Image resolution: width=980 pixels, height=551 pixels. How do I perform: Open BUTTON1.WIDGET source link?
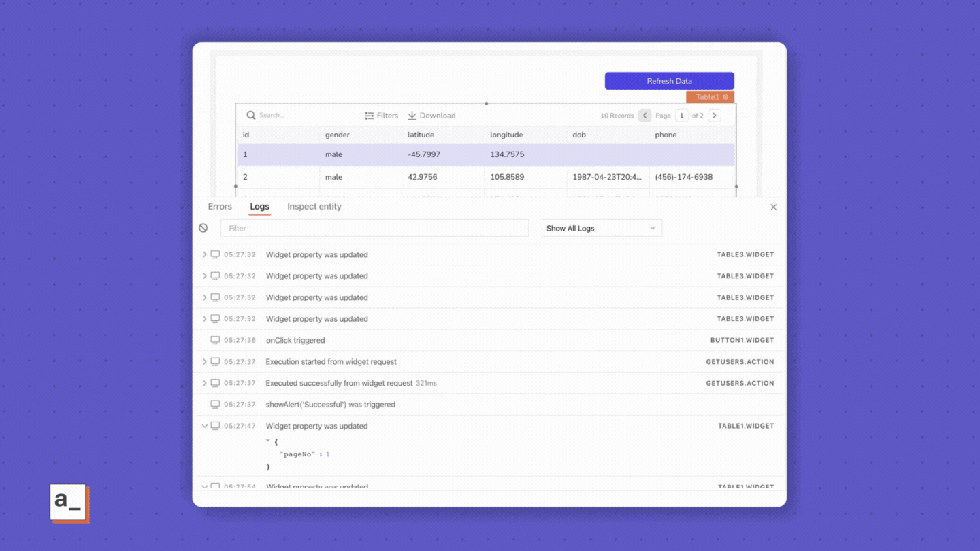742,340
